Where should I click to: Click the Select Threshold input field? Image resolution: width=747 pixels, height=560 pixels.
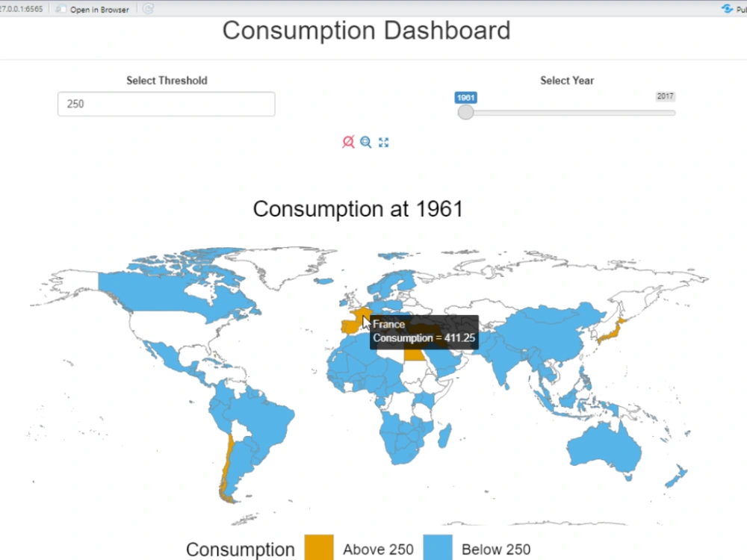click(167, 104)
